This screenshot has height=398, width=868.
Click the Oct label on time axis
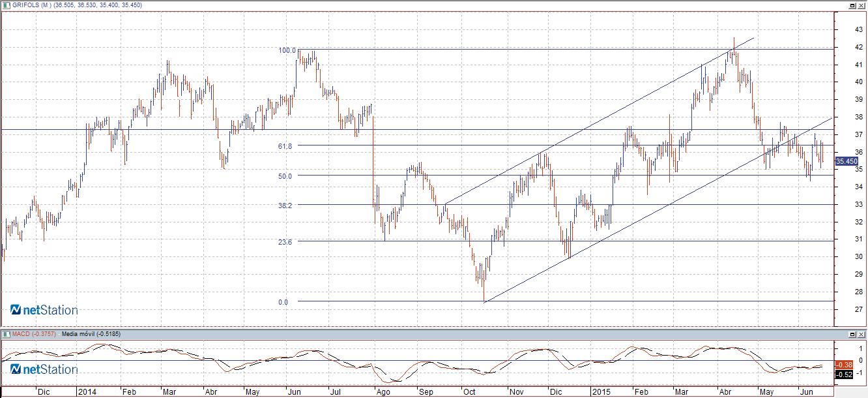pos(469,393)
